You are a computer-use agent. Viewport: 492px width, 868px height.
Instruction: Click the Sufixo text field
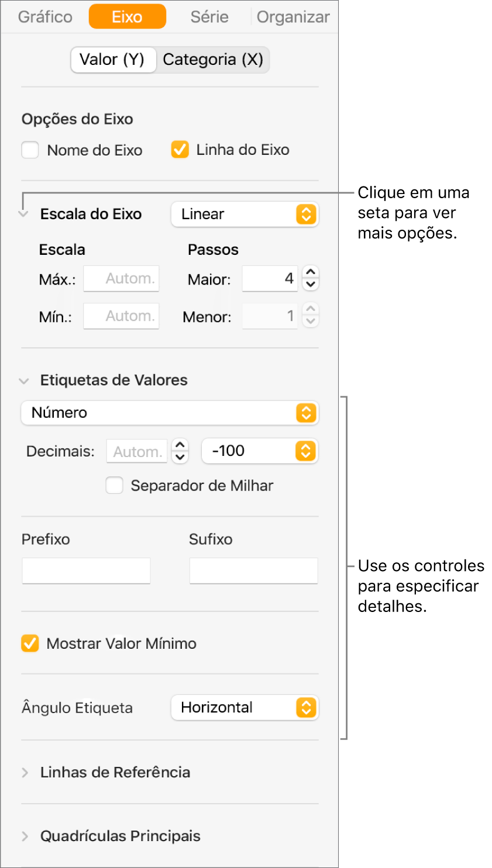(x=253, y=570)
